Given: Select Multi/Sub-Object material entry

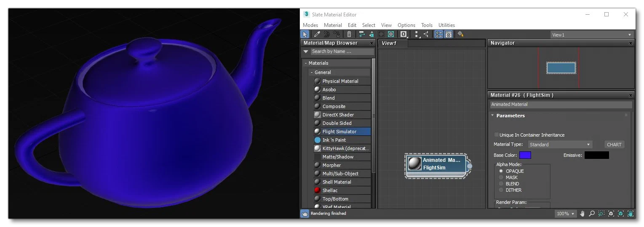Looking at the screenshot, I should (x=342, y=174).
